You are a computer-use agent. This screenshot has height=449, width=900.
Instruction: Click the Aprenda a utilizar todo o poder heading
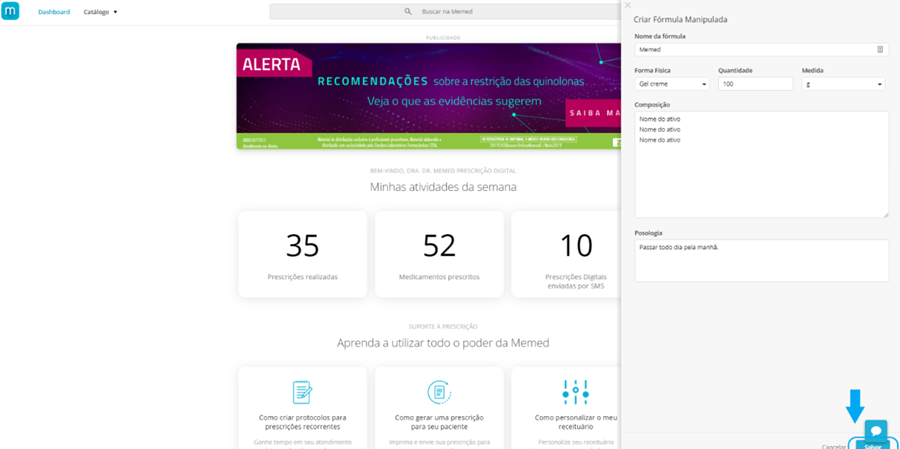tap(443, 343)
